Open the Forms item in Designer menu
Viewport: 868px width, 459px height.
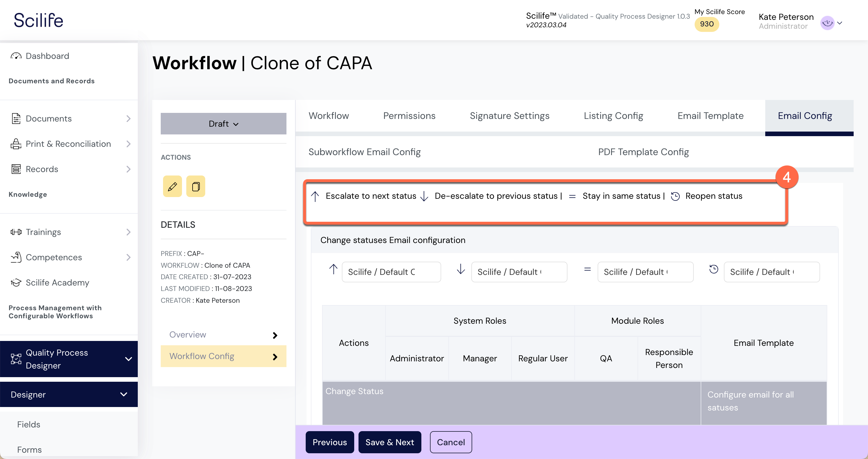pos(29,450)
